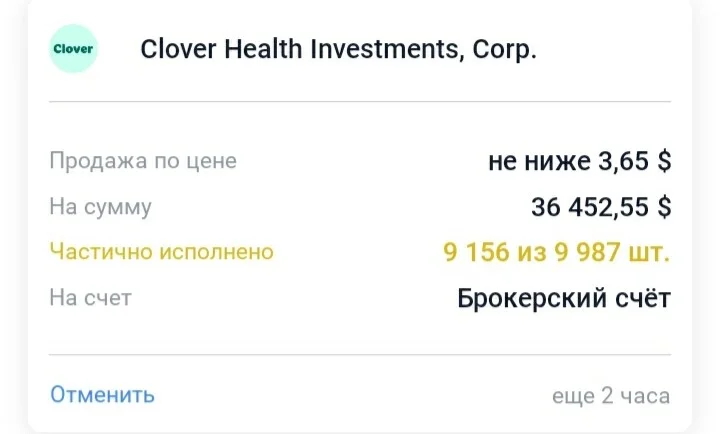
Task: Click the еще 2 часа remaining time
Action: click(x=611, y=395)
